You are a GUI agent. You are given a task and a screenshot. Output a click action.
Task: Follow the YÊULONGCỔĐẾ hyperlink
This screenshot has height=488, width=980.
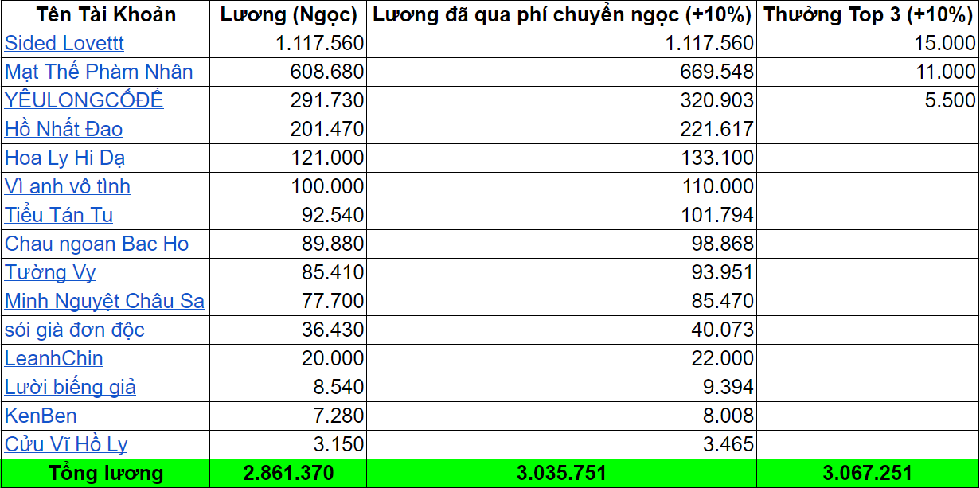pyautogui.click(x=74, y=100)
